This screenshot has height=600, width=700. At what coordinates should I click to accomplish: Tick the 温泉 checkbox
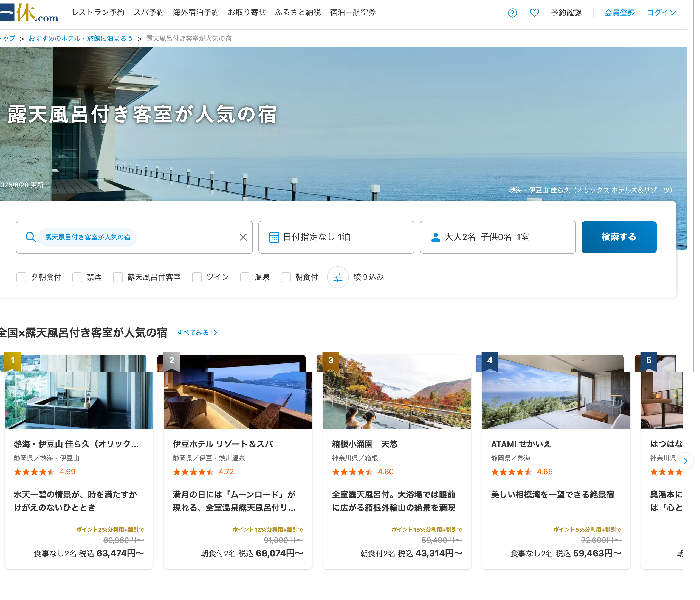pyautogui.click(x=245, y=277)
